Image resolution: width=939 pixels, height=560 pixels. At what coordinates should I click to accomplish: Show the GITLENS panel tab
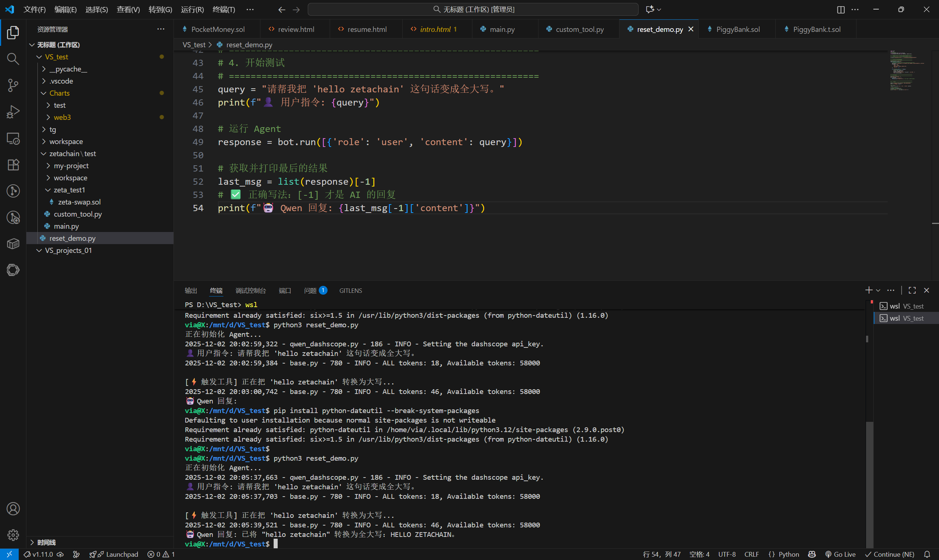click(350, 291)
